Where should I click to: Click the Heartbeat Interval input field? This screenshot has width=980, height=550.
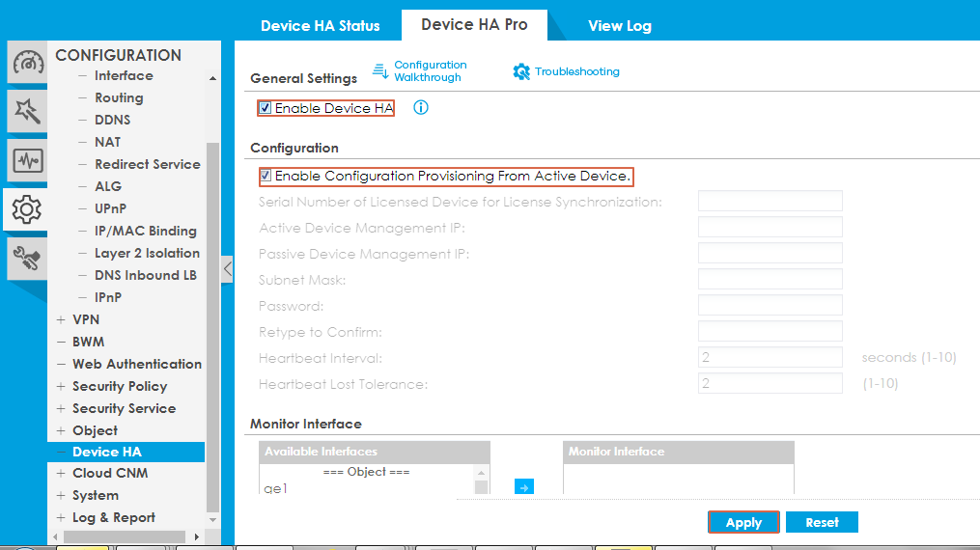click(x=770, y=358)
